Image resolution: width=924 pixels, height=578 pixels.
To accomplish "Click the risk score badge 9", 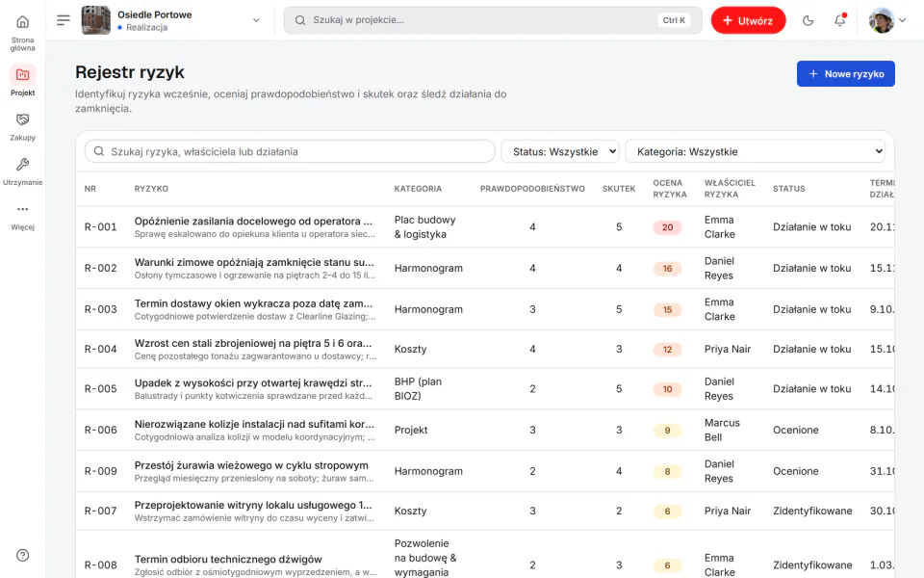I will (667, 430).
